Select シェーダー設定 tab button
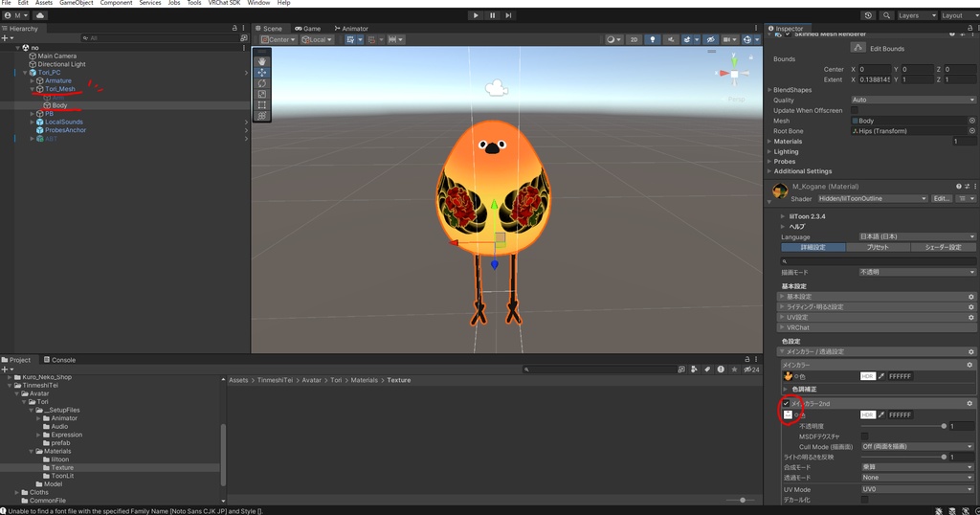Image resolution: width=980 pixels, height=515 pixels. click(943, 248)
